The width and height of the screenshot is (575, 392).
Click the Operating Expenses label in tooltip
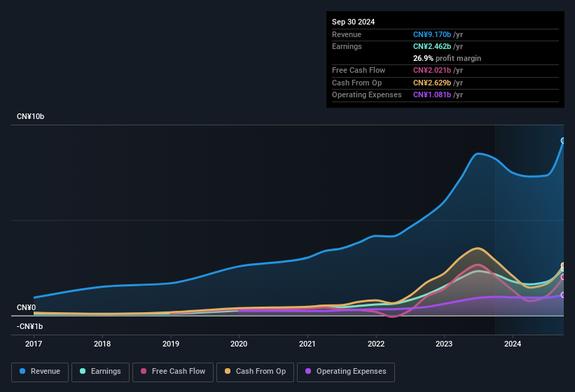coord(367,94)
